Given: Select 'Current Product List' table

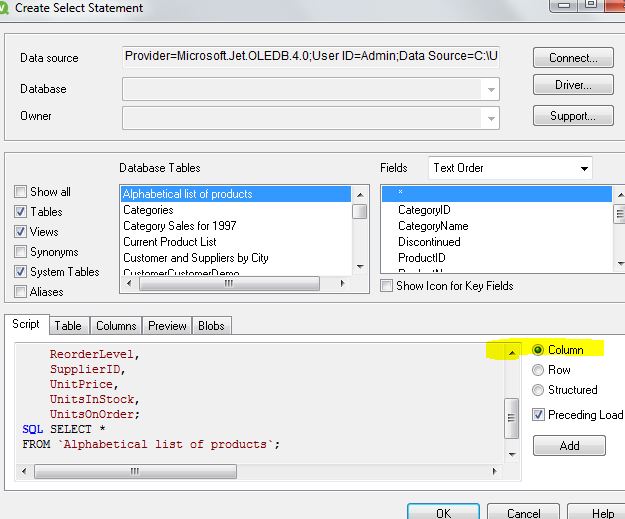Looking at the screenshot, I should click(236, 242).
